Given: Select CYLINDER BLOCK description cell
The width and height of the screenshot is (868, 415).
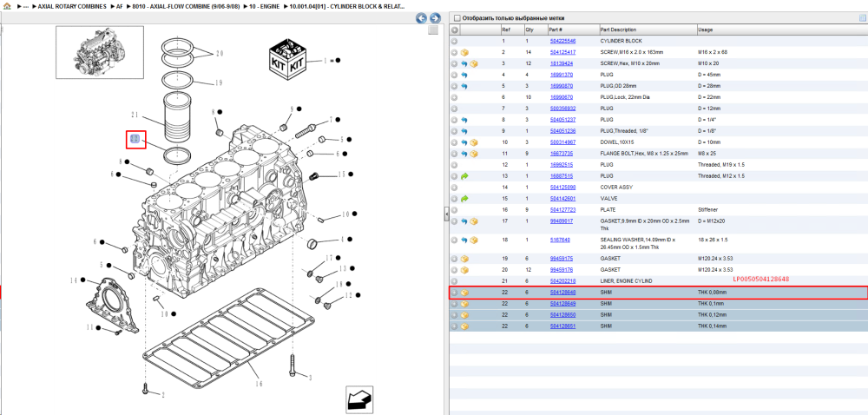Looking at the screenshot, I should point(621,41).
